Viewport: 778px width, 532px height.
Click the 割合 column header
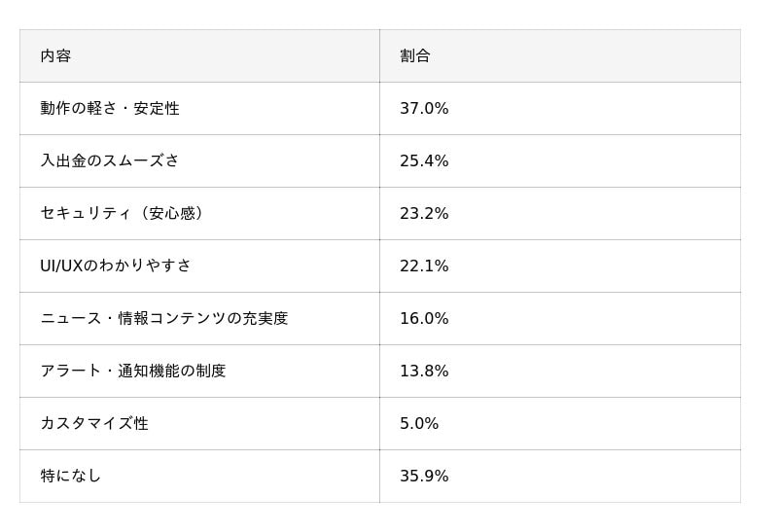point(415,56)
